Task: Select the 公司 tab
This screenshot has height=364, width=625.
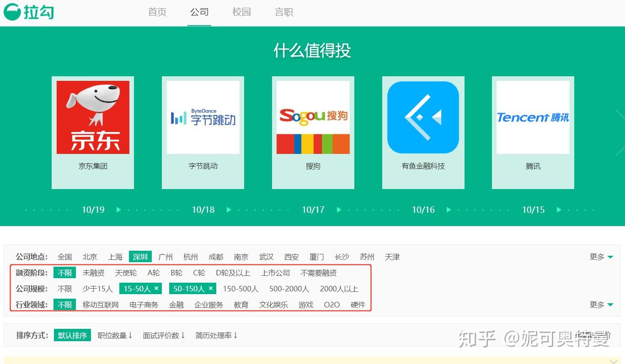Action: (x=199, y=12)
